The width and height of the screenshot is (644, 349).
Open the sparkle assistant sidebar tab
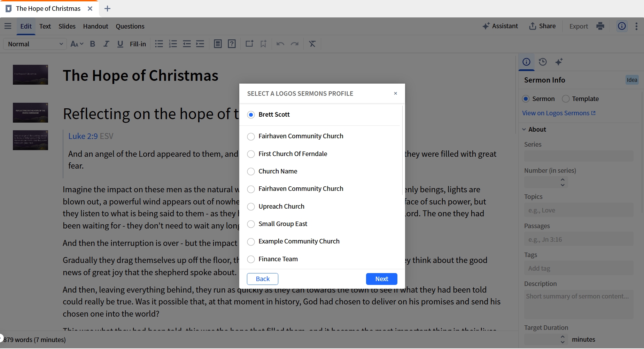coord(559,62)
